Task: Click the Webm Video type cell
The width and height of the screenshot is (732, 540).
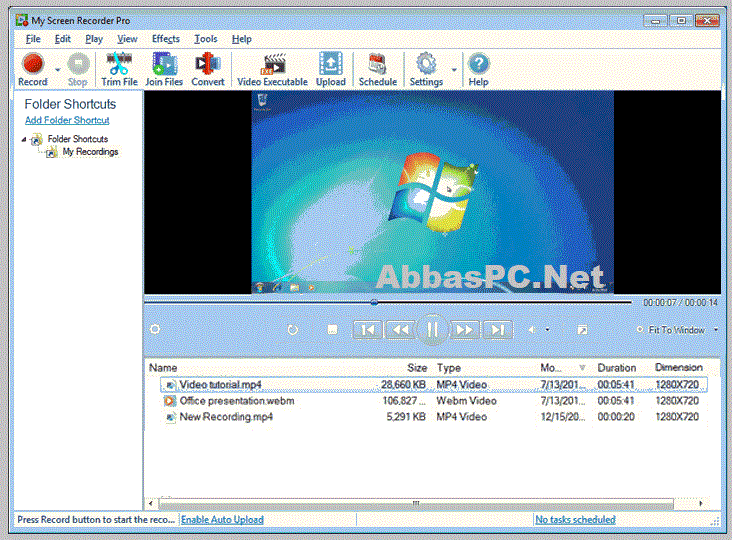Action: click(x=466, y=401)
